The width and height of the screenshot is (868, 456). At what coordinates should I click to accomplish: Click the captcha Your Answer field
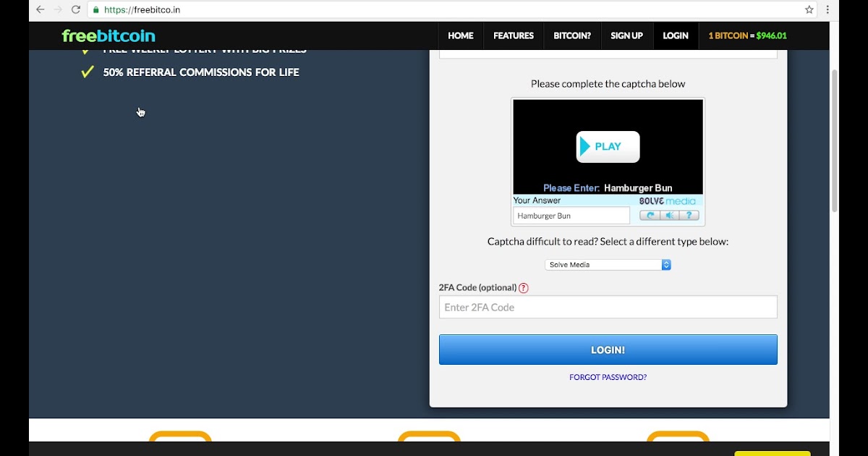[x=571, y=216]
